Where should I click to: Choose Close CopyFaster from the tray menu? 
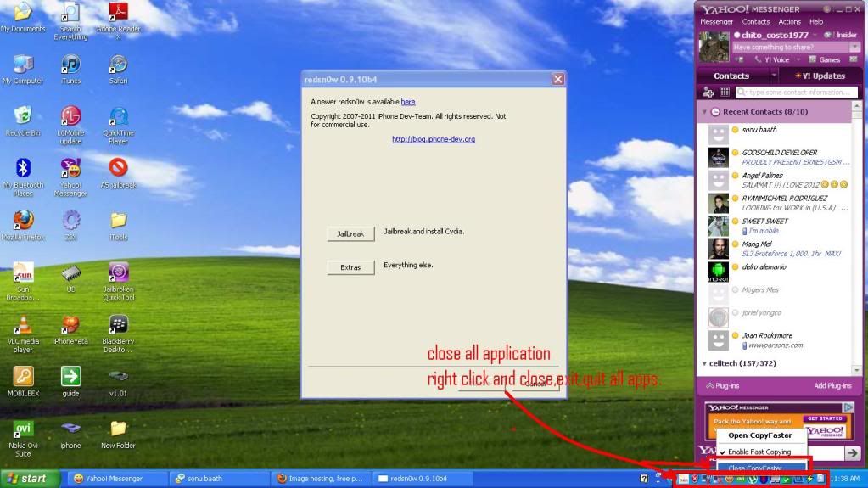click(761, 468)
